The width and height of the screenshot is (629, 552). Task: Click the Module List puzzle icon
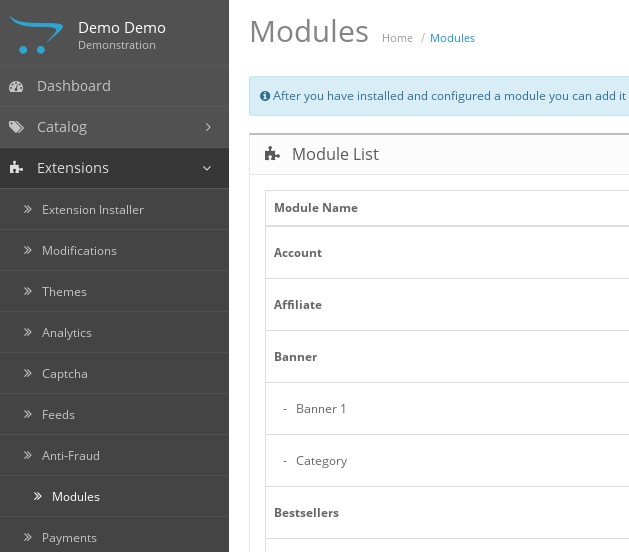[x=272, y=154]
